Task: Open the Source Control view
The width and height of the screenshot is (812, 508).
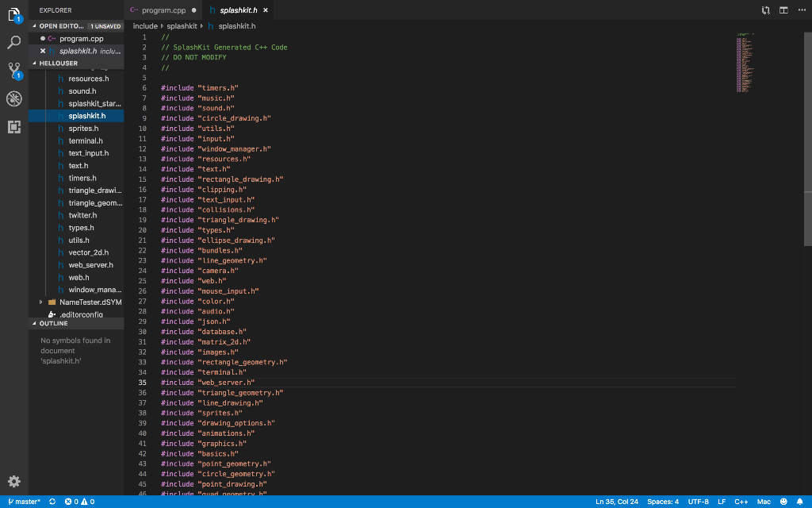Action: (x=13, y=70)
